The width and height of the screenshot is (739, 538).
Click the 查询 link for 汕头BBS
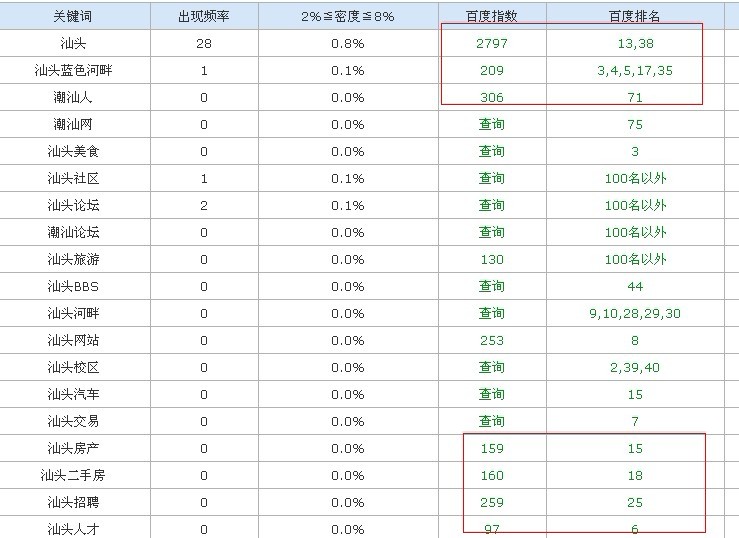[x=492, y=286]
